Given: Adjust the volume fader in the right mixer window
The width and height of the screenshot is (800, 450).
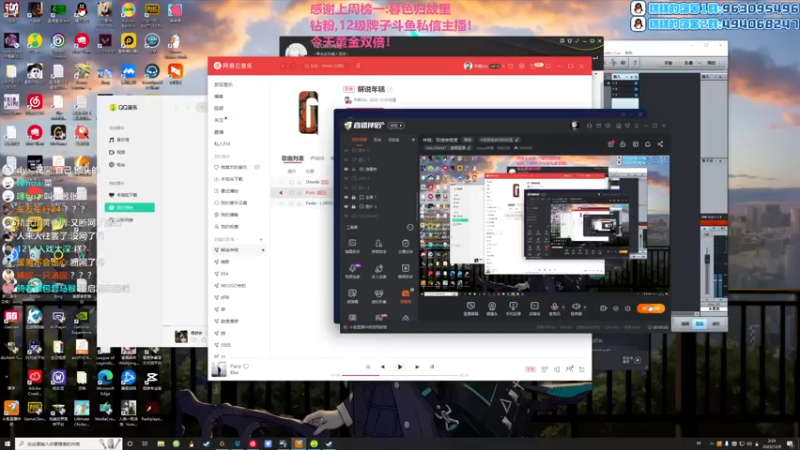Looking at the screenshot, I should (707, 259).
